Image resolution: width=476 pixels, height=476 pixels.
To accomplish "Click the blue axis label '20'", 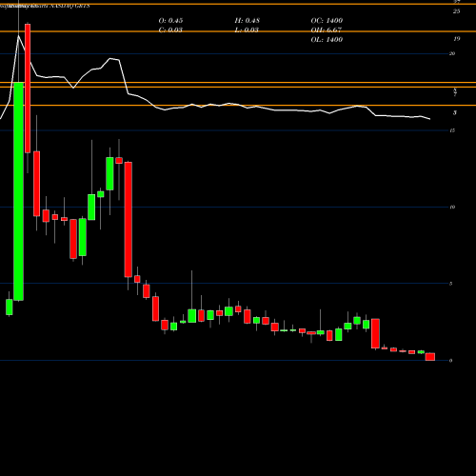I will point(452,53).
